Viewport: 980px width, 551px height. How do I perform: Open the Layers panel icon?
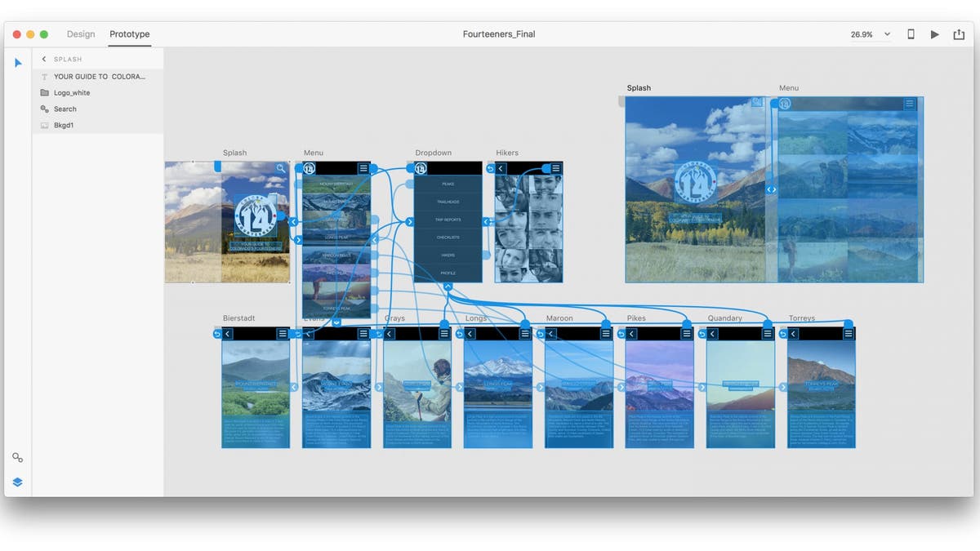(x=18, y=482)
